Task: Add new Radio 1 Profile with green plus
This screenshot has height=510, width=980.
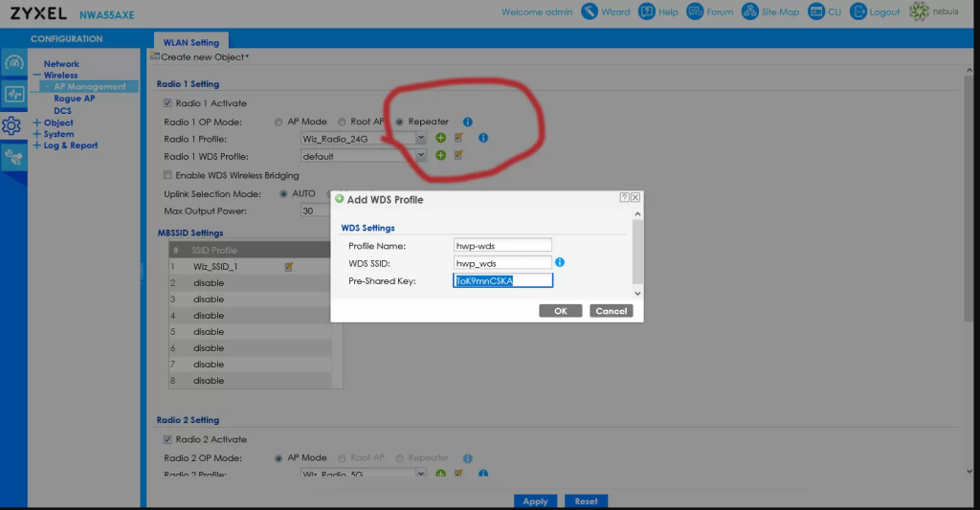Action: coord(441,138)
